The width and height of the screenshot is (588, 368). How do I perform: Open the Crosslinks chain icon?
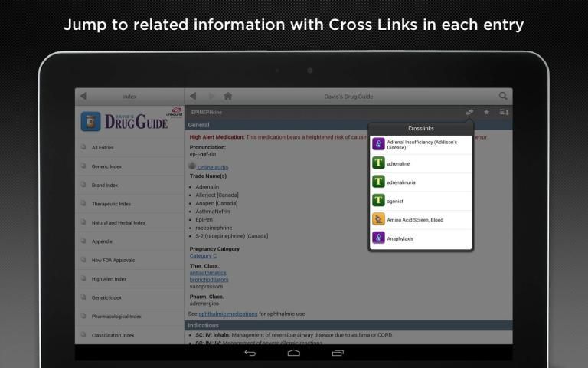469,113
